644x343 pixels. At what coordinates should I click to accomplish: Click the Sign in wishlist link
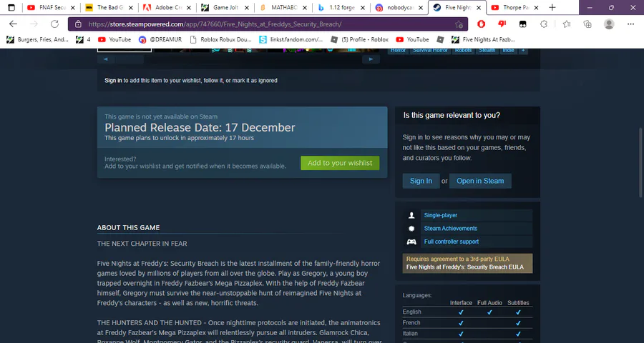(113, 81)
